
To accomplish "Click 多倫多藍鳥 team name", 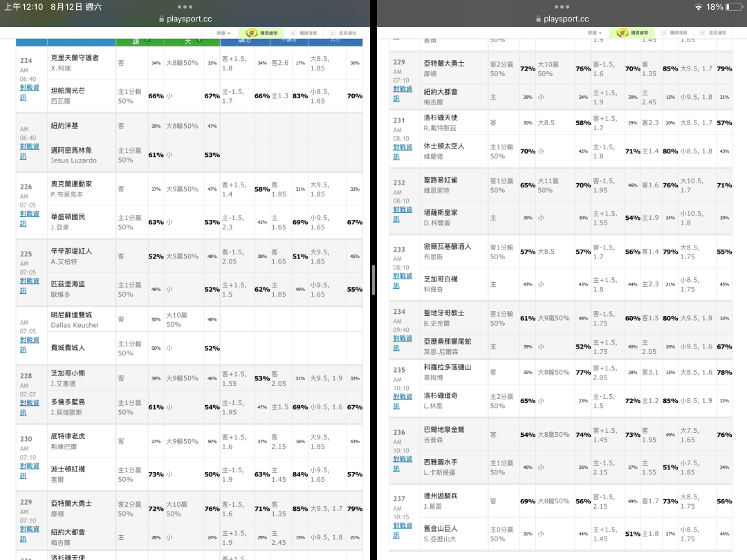I will (x=68, y=402).
